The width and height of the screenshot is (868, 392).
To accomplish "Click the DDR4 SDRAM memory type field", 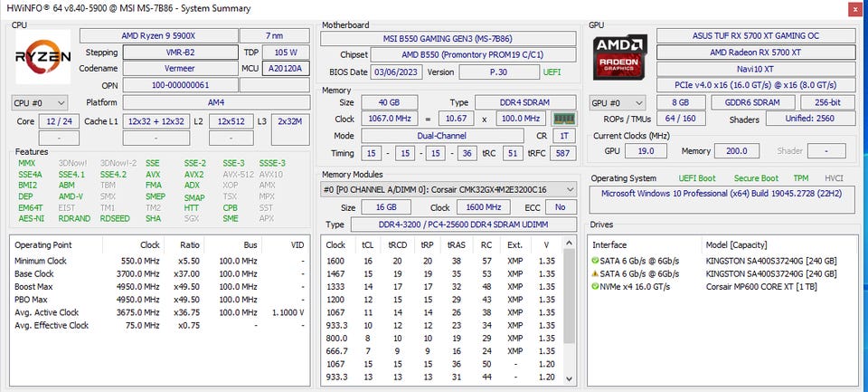I will tap(526, 102).
